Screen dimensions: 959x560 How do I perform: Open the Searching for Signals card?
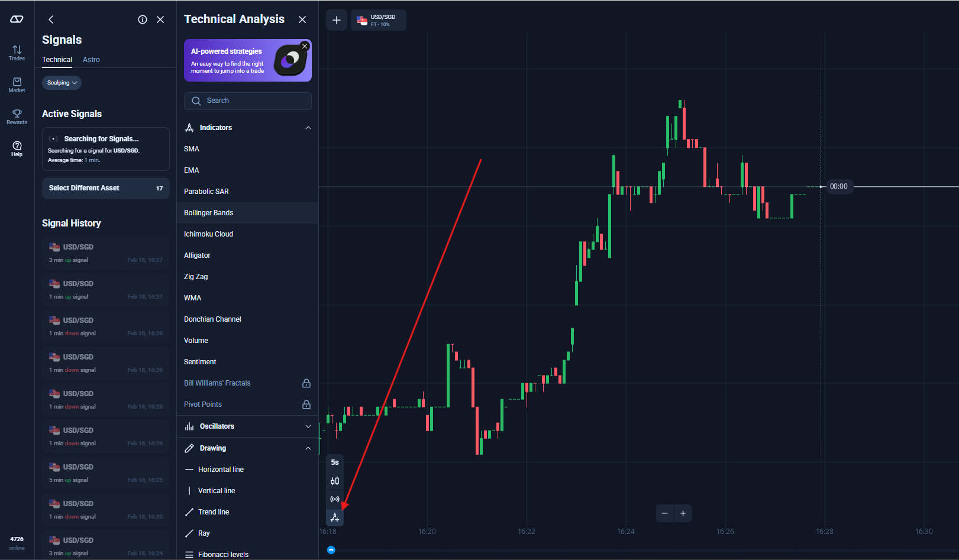click(106, 149)
